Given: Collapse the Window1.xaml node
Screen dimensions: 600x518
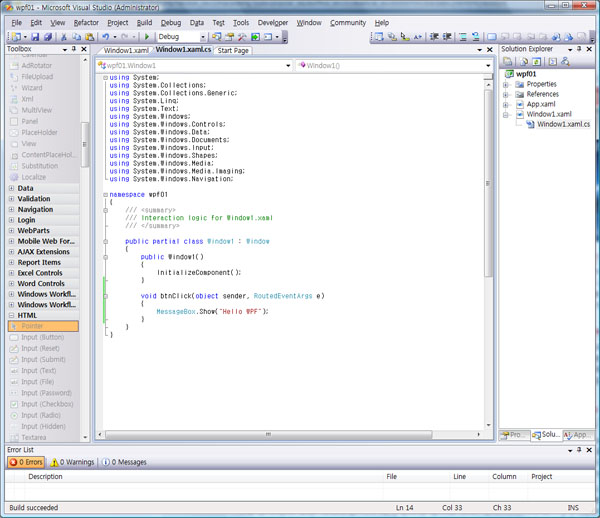Looking at the screenshot, I should coord(506,114).
